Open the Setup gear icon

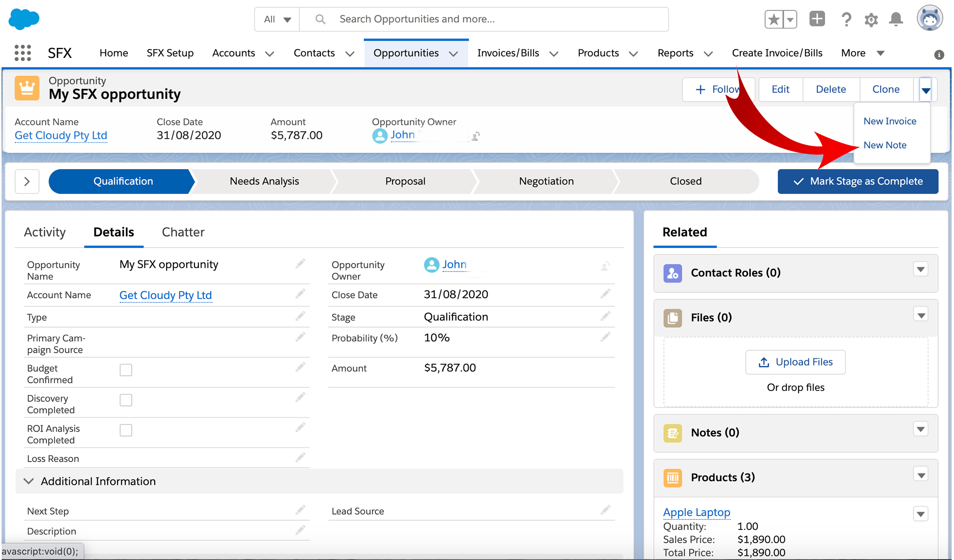pos(871,19)
